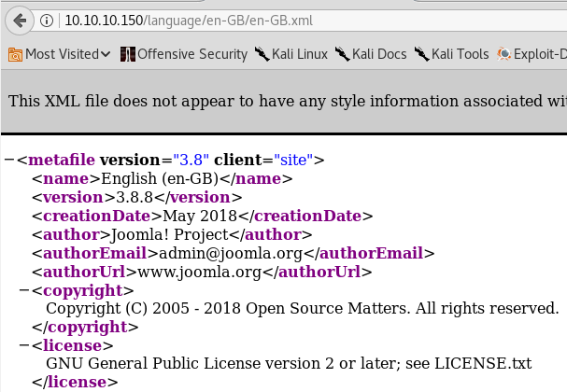Click the Joomla! Project author line

tap(172, 234)
